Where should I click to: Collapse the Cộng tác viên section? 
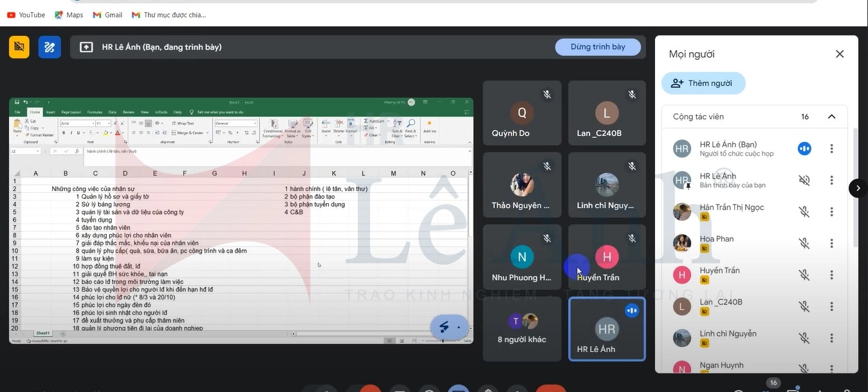pos(831,116)
